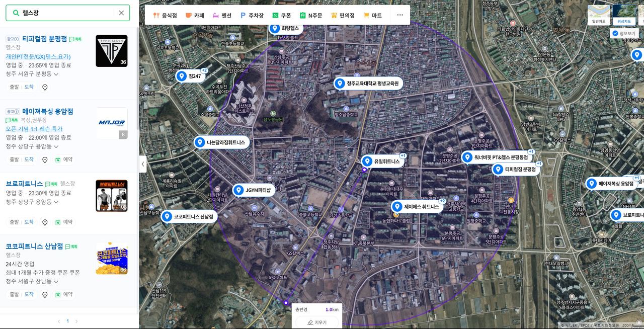Select the 펜션 category filter
Image resolution: width=644 pixels, height=329 pixels.
[222, 16]
